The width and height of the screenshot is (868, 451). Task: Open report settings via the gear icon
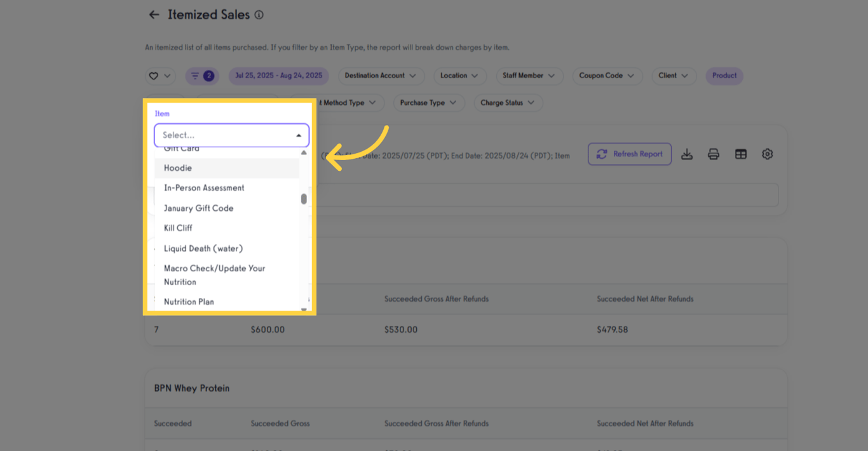click(767, 154)
